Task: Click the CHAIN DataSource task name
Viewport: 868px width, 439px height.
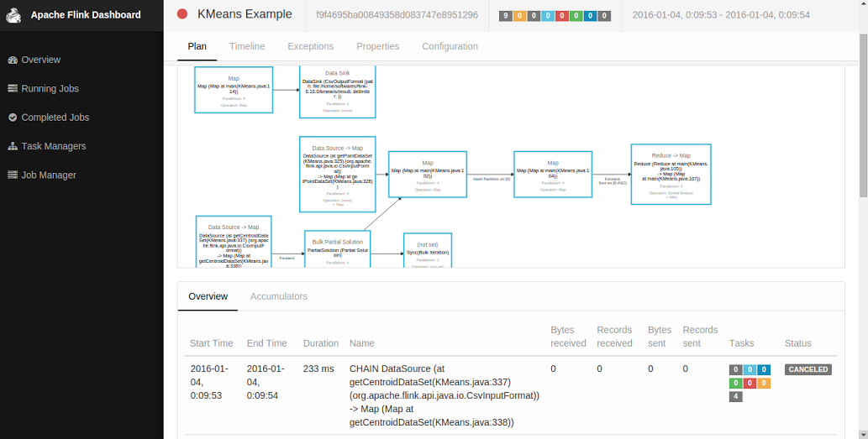Action: pyautogui.click(x=445, y=395)
